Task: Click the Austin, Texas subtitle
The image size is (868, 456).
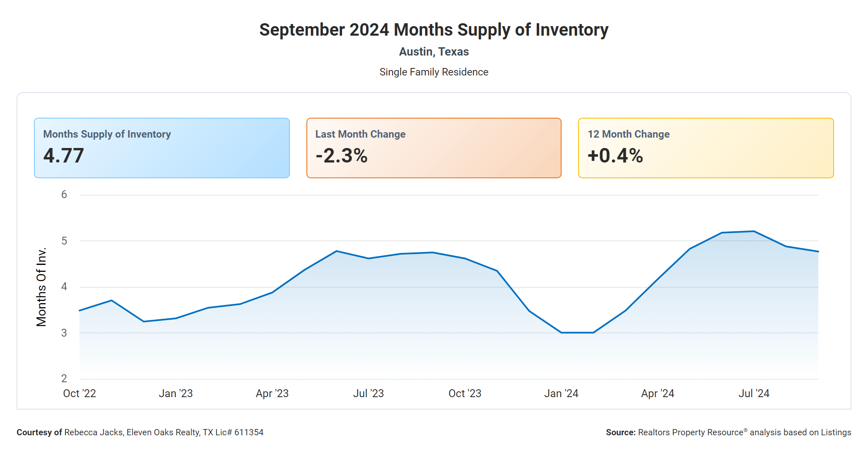Action: 434,52
